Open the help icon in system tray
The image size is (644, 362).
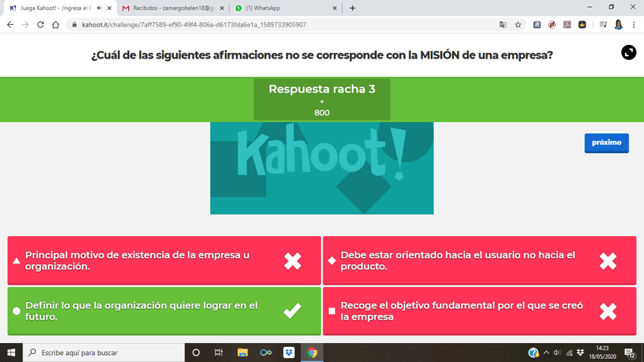[x=533, y=353]
